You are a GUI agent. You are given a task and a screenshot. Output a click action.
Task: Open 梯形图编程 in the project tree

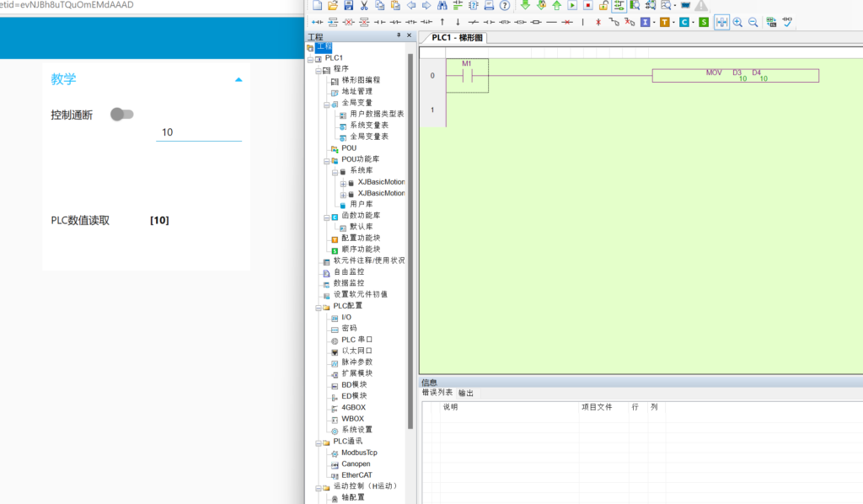(361, 80)
